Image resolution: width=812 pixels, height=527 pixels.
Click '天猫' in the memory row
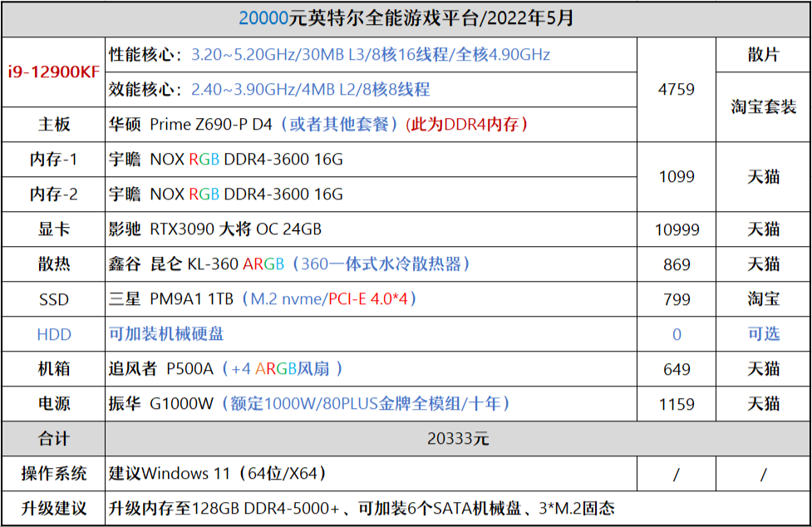tap(763, 176)
